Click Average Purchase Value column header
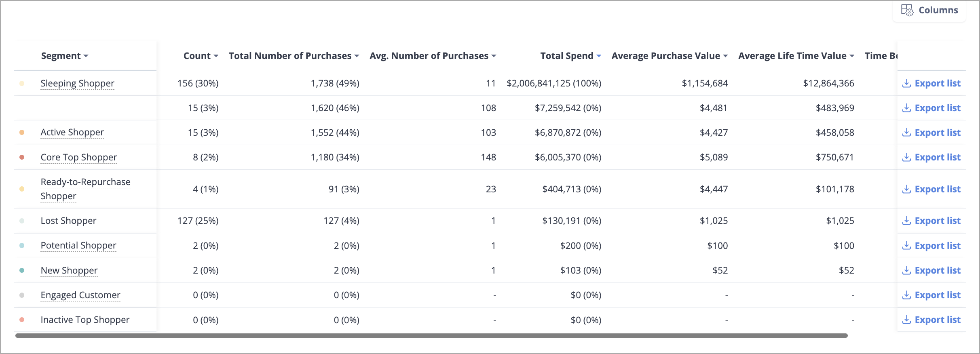This screenshot has height=354, width=980. [665, 56]
